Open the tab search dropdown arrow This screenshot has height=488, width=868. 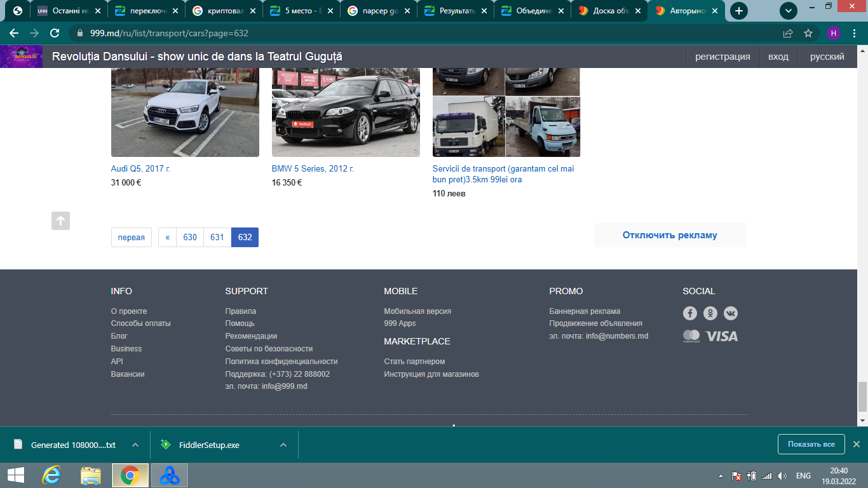click(x=789, y=11)
